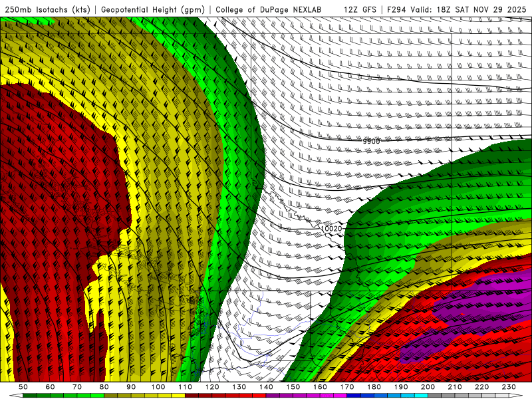Viewport: 532px width, 399px height.
Task: Select the darkest green swatch under 50
Action: [29, 395]
